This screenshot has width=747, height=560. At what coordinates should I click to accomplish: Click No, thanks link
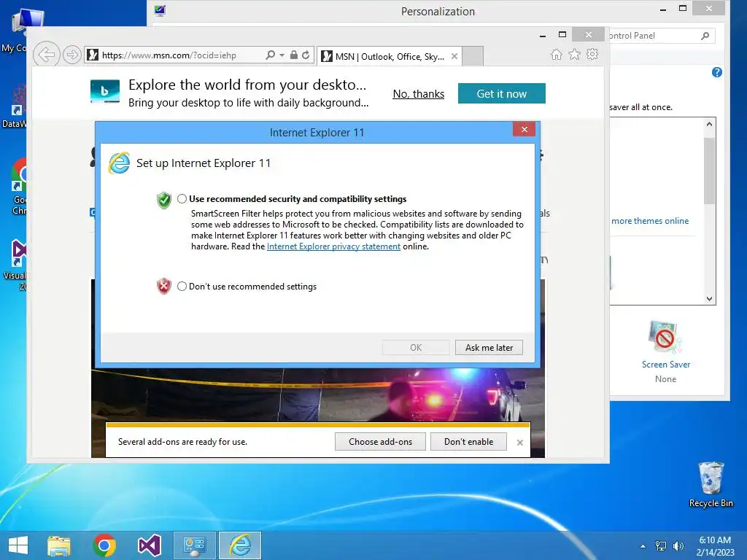coord(418,94)
